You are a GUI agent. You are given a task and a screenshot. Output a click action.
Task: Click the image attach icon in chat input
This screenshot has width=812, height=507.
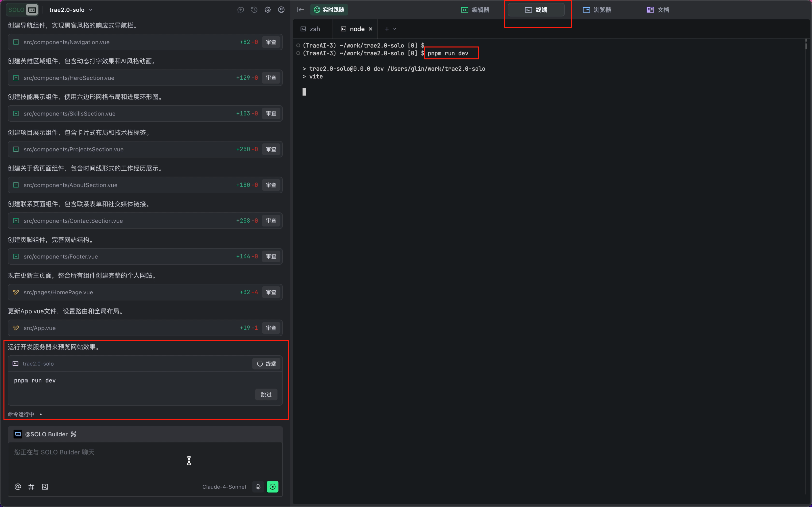pos(45,486)
